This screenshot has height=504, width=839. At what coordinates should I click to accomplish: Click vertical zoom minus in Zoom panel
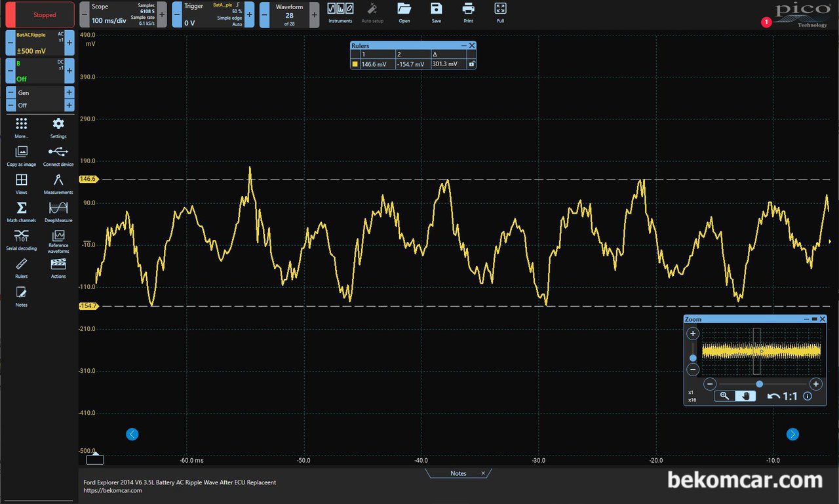693,370
